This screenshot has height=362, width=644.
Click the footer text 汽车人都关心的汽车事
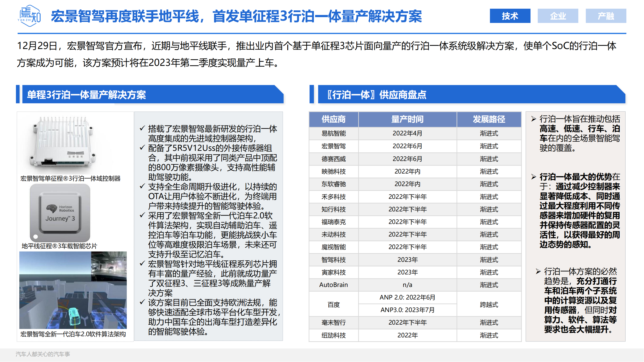click(x=43, y=354)
